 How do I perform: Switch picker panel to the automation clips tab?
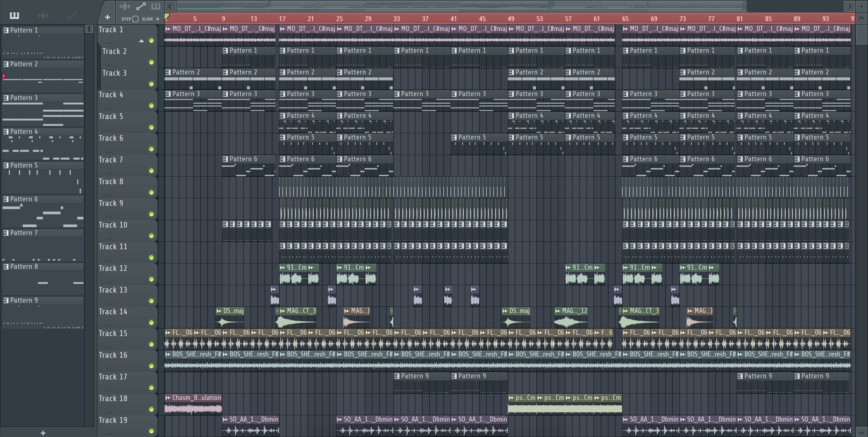click(x=72, y=15)
